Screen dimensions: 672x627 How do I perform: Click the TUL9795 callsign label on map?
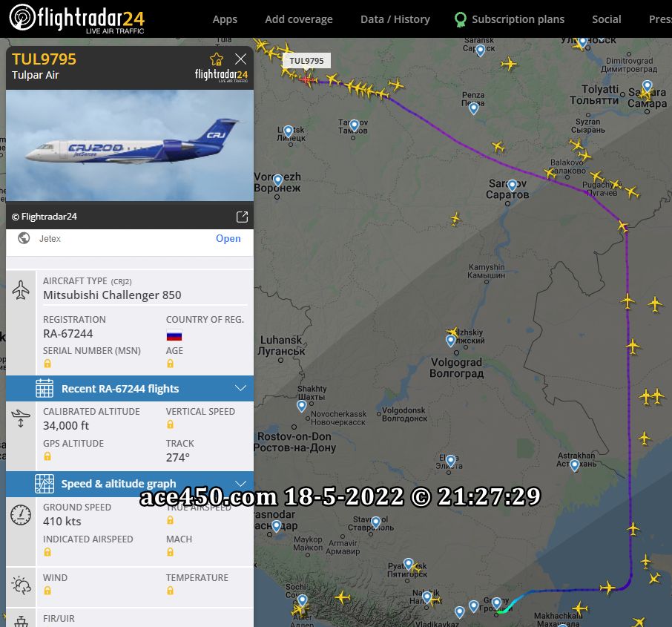[306, 61]
